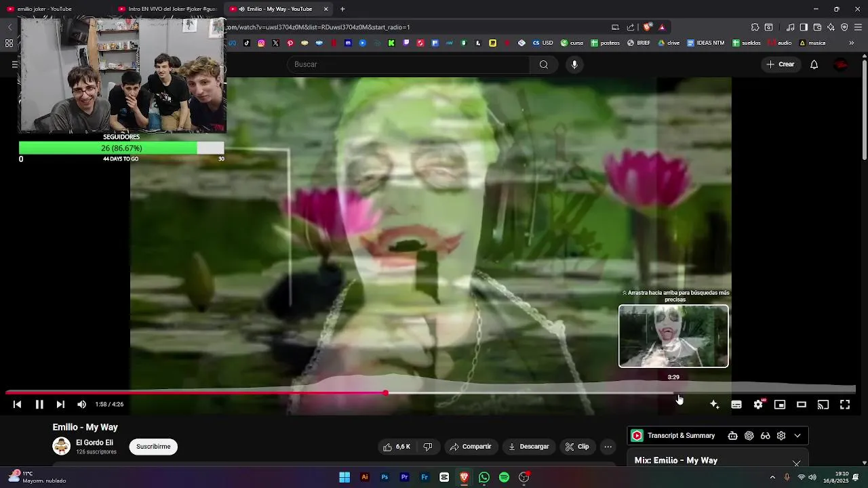The width and height of the screenshot is (868, 488).
Task: Click the sparkle AI icon in the player
Action: tap(714, 405)
